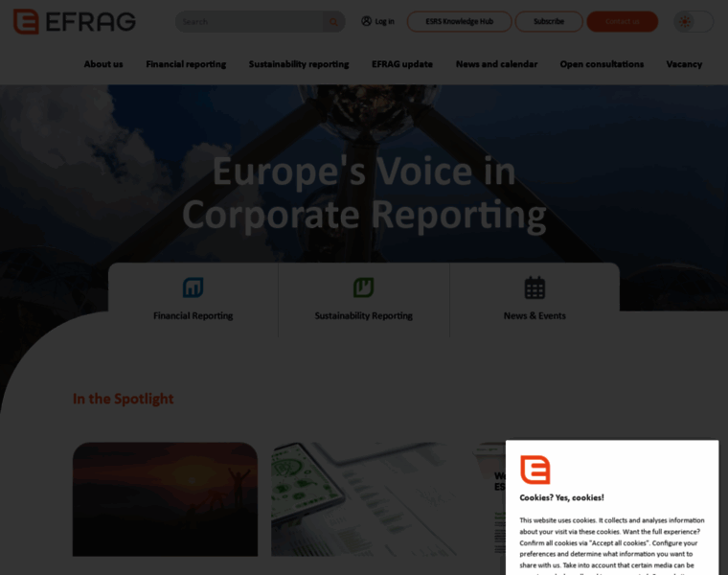This screenshot has width=728, height=575.
Task: Focus the Search input field
Action: [249, 22]
